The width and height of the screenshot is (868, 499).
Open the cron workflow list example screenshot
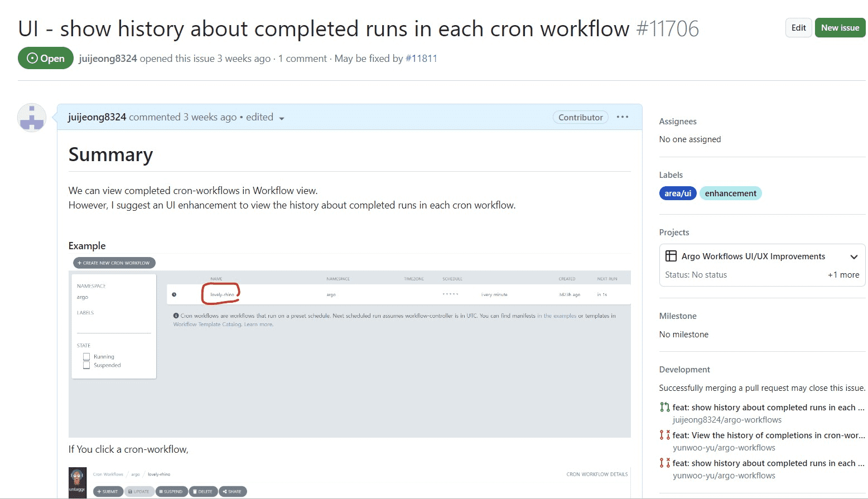tap(349, 346)
